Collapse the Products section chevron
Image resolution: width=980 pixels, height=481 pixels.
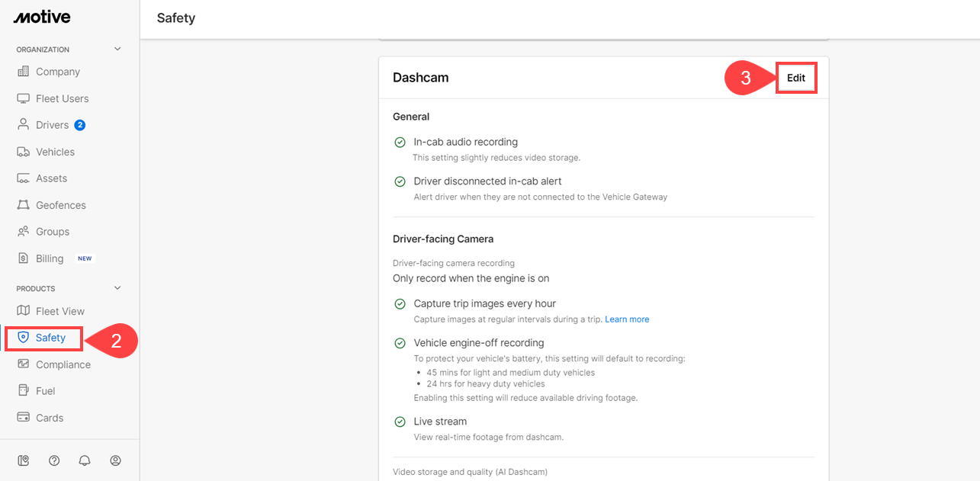[117, 288]
